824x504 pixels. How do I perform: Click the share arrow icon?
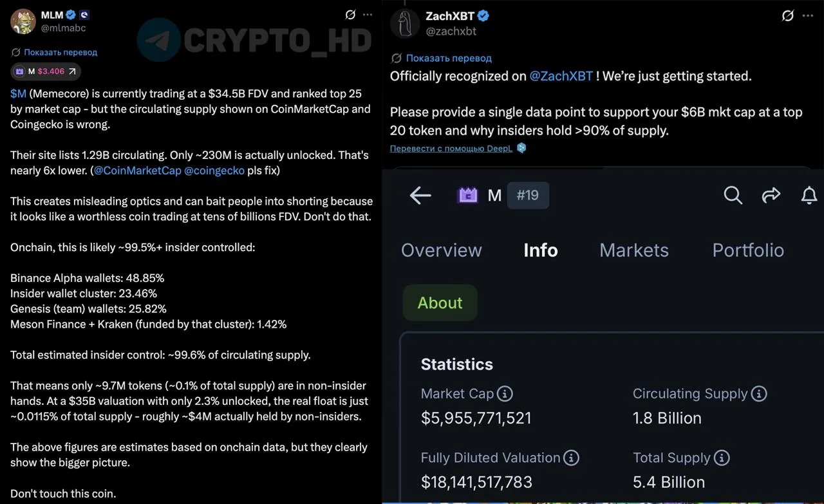click(771, 195)
